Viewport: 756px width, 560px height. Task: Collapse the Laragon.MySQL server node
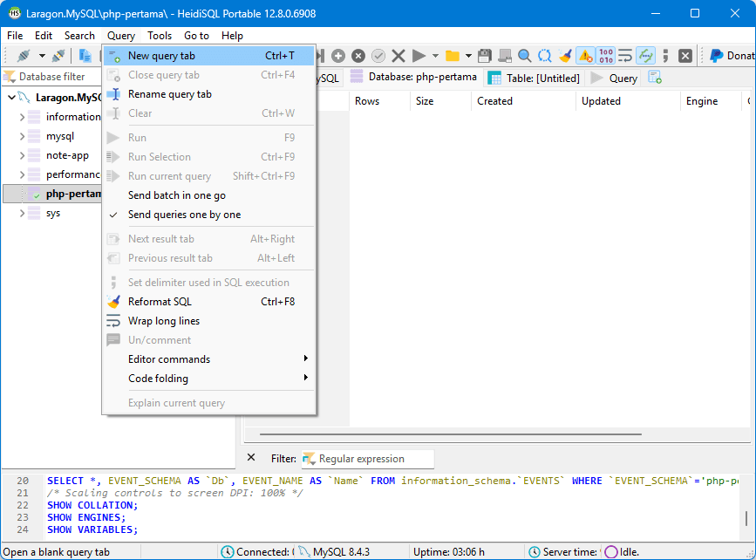click(x=9, y=96)
